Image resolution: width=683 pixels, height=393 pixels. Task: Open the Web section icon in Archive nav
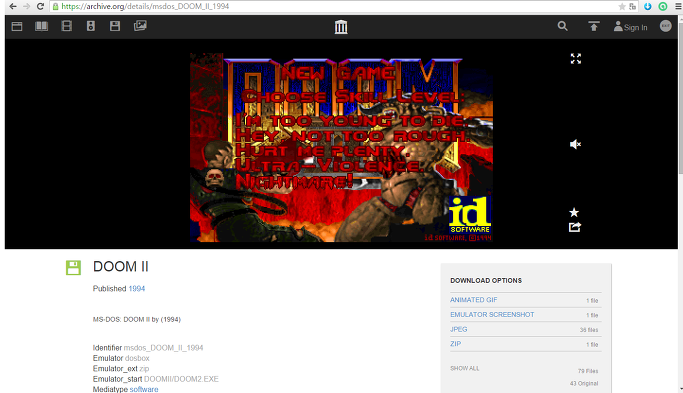17,26
